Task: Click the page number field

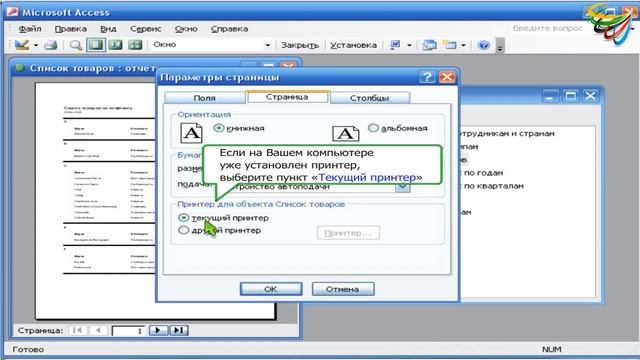Action: tap(129, 331)
